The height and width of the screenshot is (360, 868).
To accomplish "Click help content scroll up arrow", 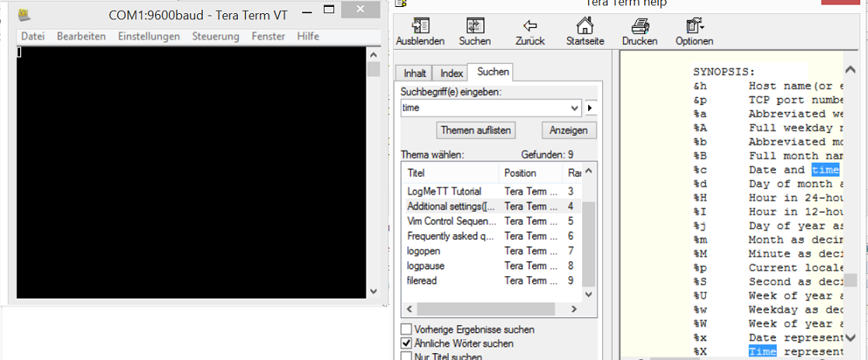I will tap(850, 69).
